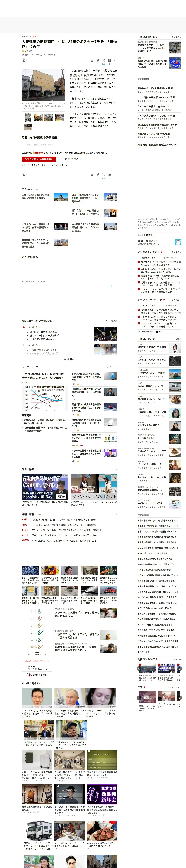Open トップページへ link
Viewport: 186px width, 868px height.
(111, 368)
